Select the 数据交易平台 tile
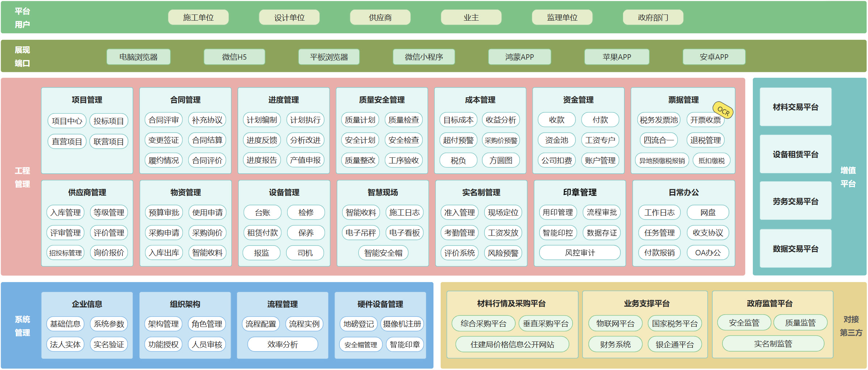868x370 pixels. [x=795, y=249]
